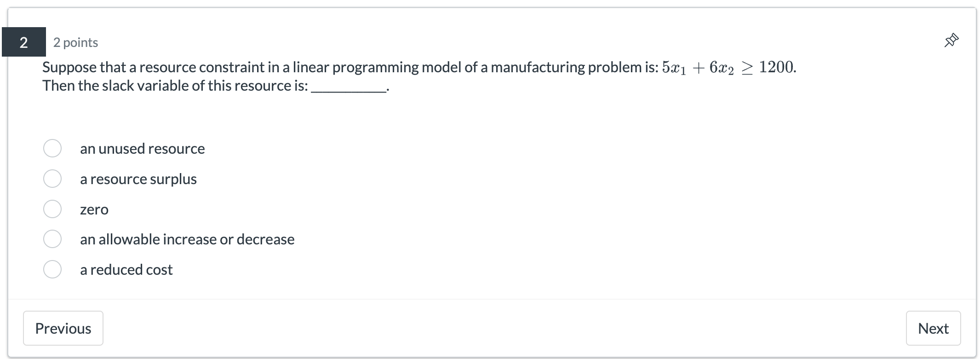Click the '2 points' label

tap(76, 42)
